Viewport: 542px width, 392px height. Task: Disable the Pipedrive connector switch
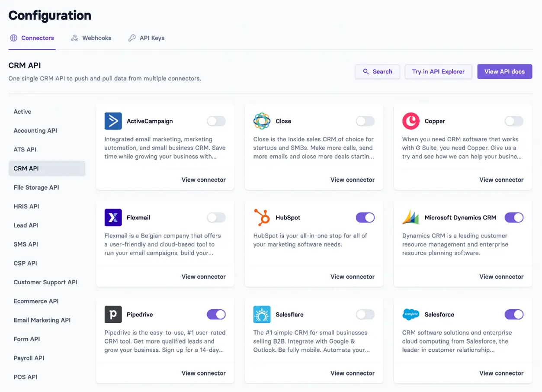(x=216, y=315)
